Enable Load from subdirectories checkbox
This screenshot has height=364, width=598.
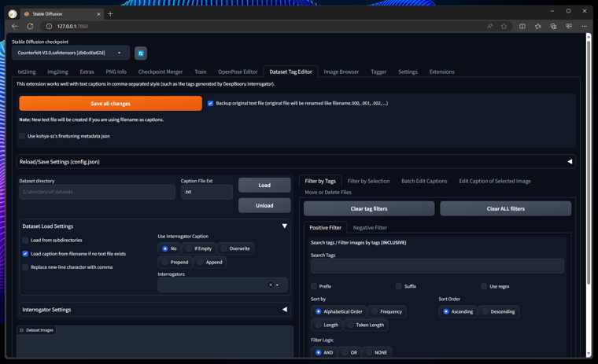click(x=25, y=241)
